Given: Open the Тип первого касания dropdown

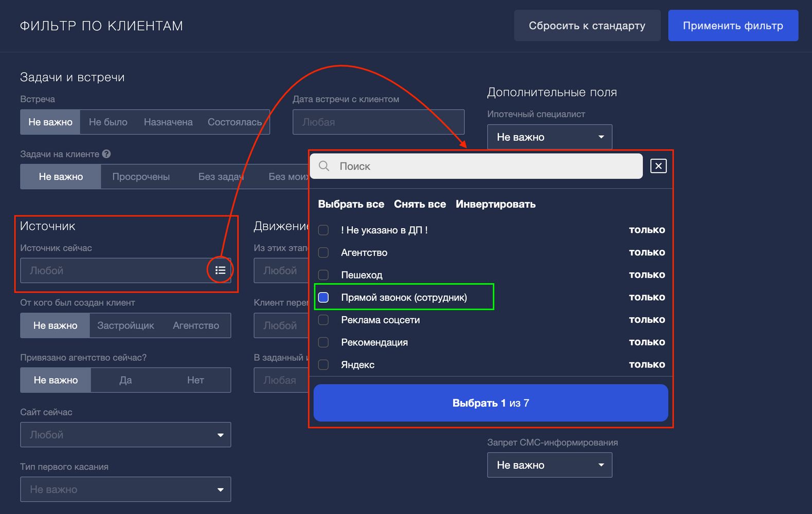Looking at the screenshot, I should tap(125, 489).
